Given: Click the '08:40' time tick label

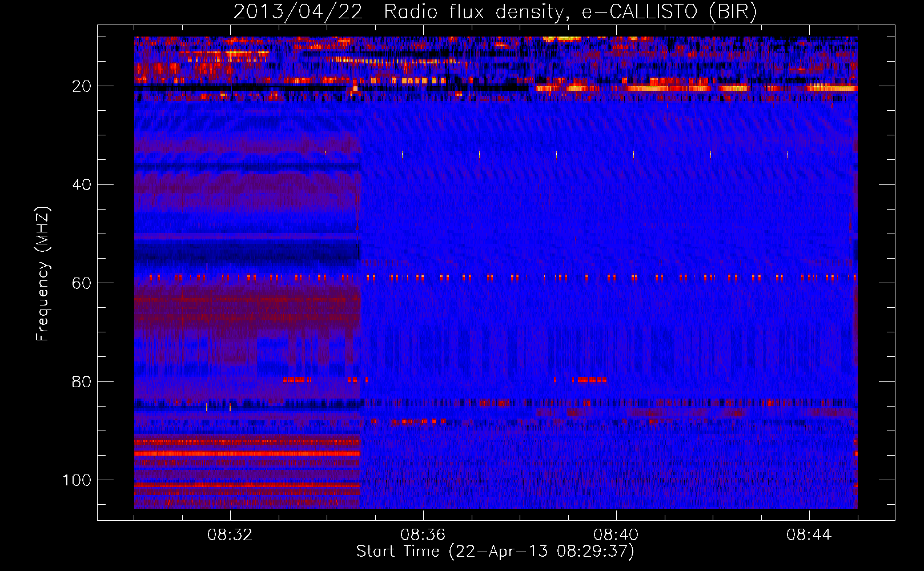Looking at the screenshot, I should pos(616,535).
